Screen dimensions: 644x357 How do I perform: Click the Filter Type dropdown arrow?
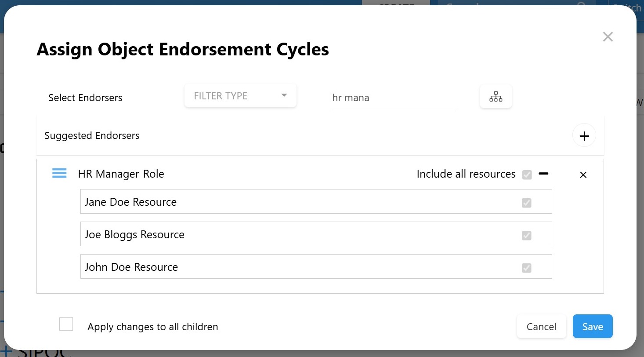[284, 95]
